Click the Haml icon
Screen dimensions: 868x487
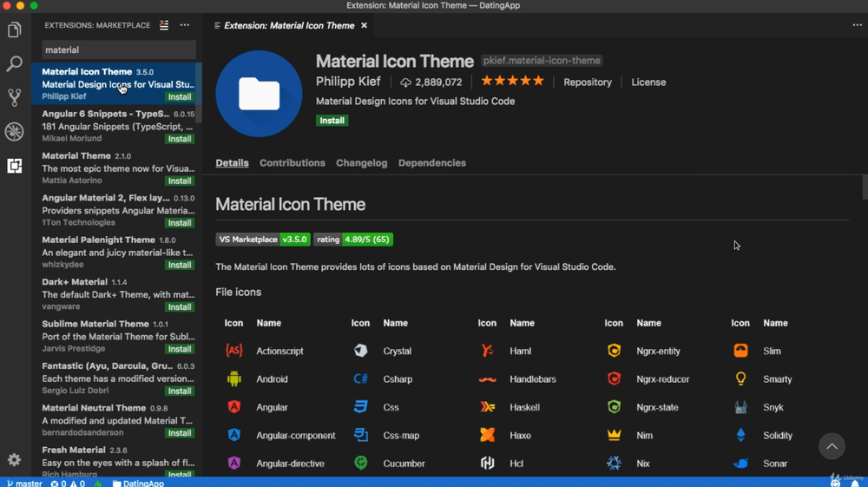click(487, 351)
